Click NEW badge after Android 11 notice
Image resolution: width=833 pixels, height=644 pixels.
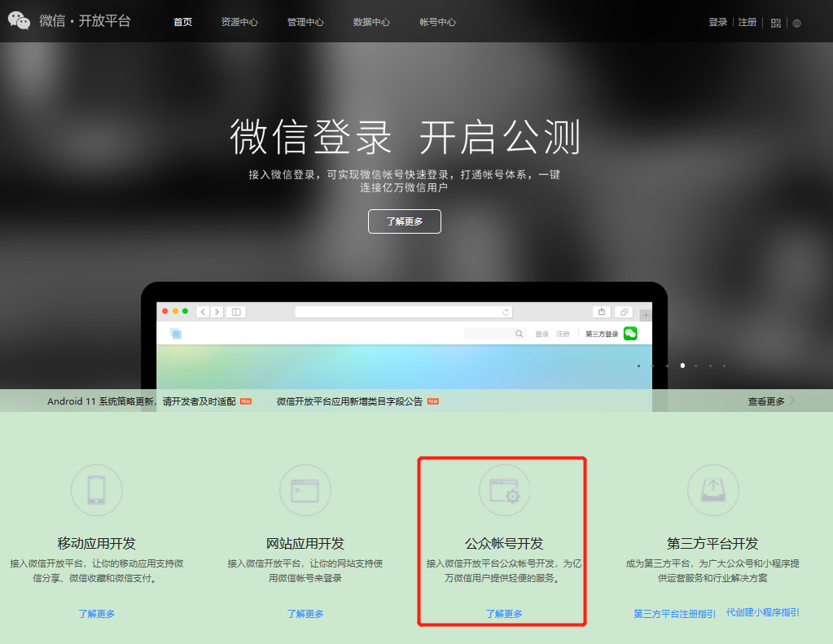[x=245, y=401]
